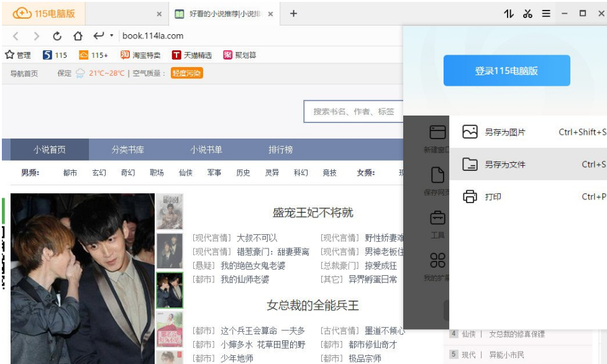Open the 都市 genre category

coord(70,173)
